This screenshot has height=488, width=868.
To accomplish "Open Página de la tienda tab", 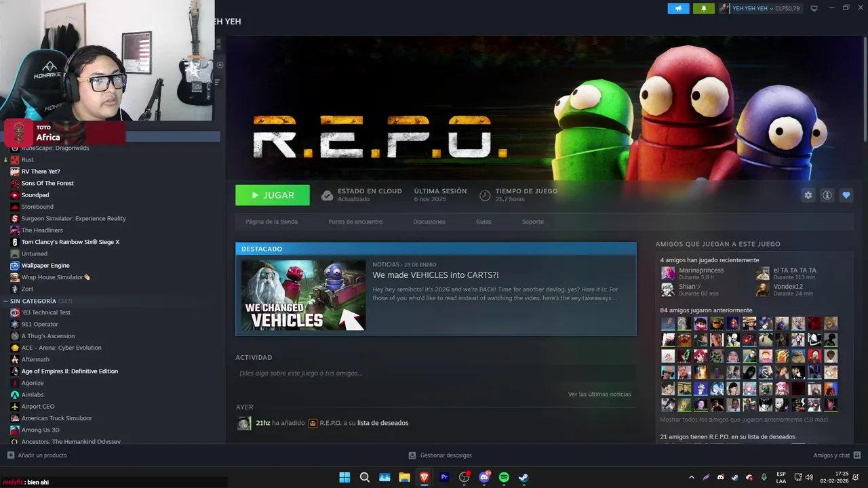I will [271, 222].
